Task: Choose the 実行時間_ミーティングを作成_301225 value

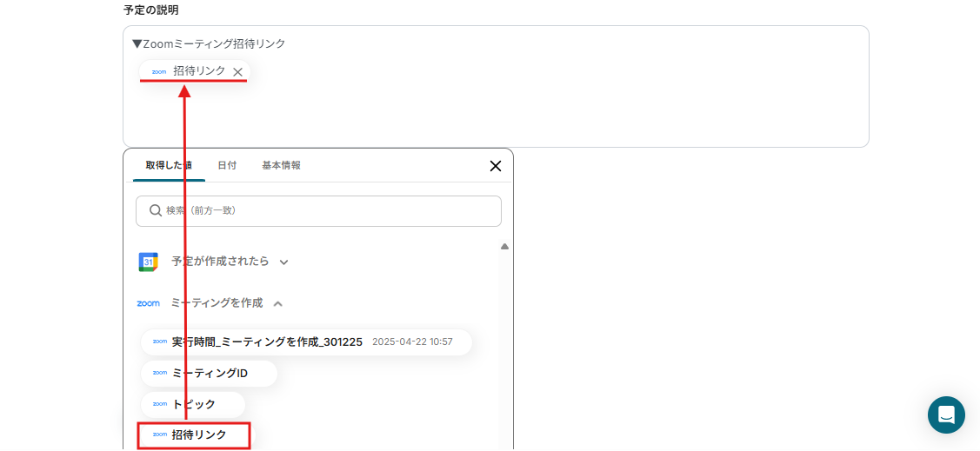Action: tap(306, 342)
